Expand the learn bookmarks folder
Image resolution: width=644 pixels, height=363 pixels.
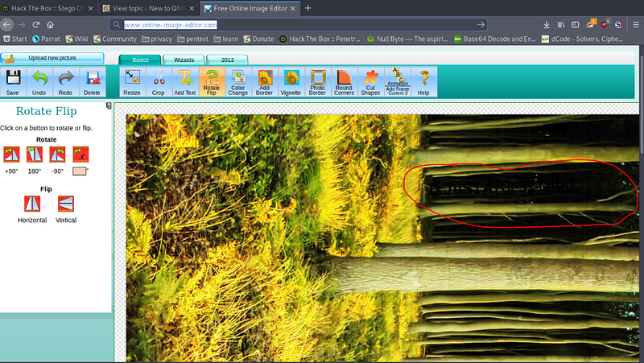226,39
